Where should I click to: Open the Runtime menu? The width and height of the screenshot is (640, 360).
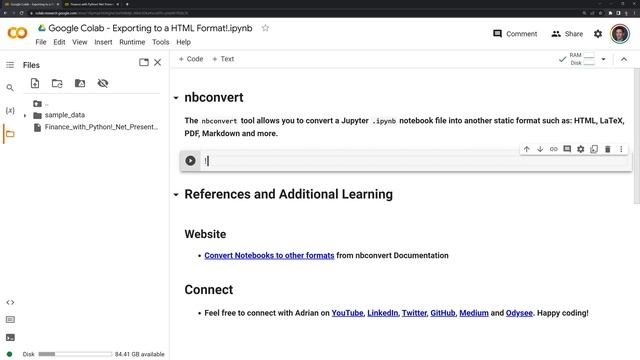pyautogui.click(x=132, y=42)
